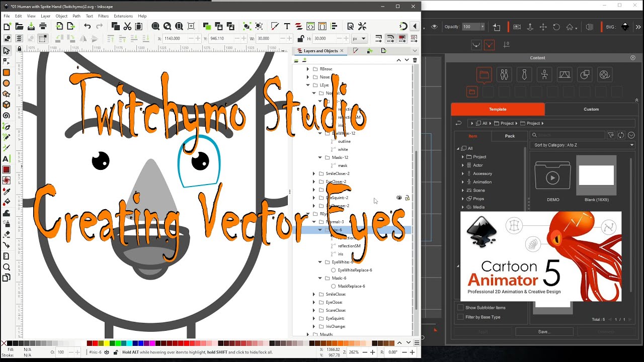The height and width of the screenshot is (362, 644).
Task: Click the Props category icon in Content
Action: pos(585,75)
